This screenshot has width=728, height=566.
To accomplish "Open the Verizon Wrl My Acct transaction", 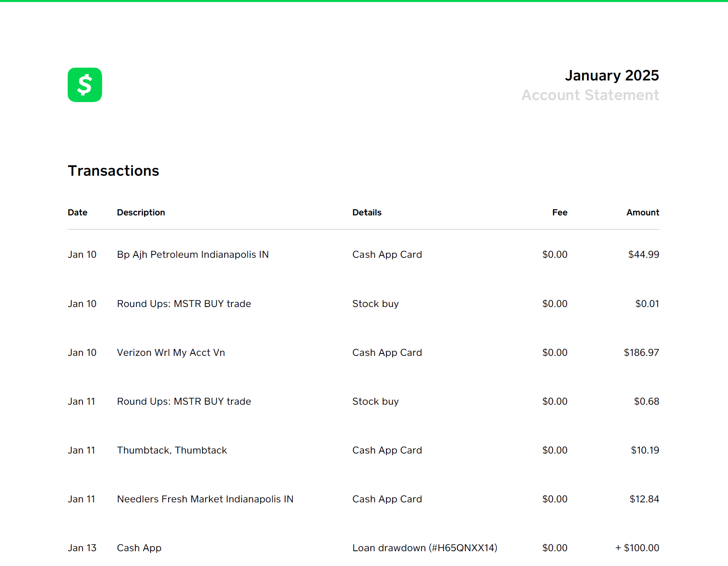I will point(171,353).
